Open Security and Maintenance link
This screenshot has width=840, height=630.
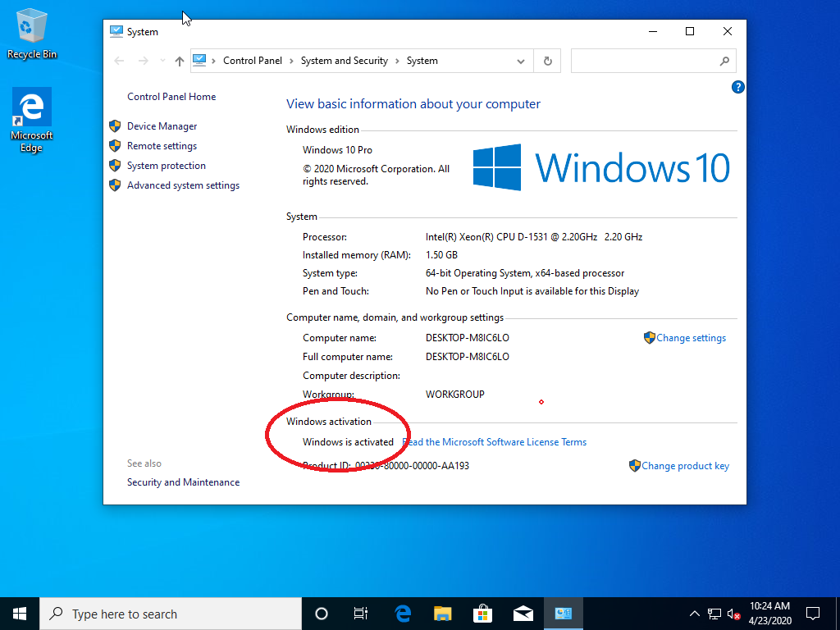coord(183,482)
